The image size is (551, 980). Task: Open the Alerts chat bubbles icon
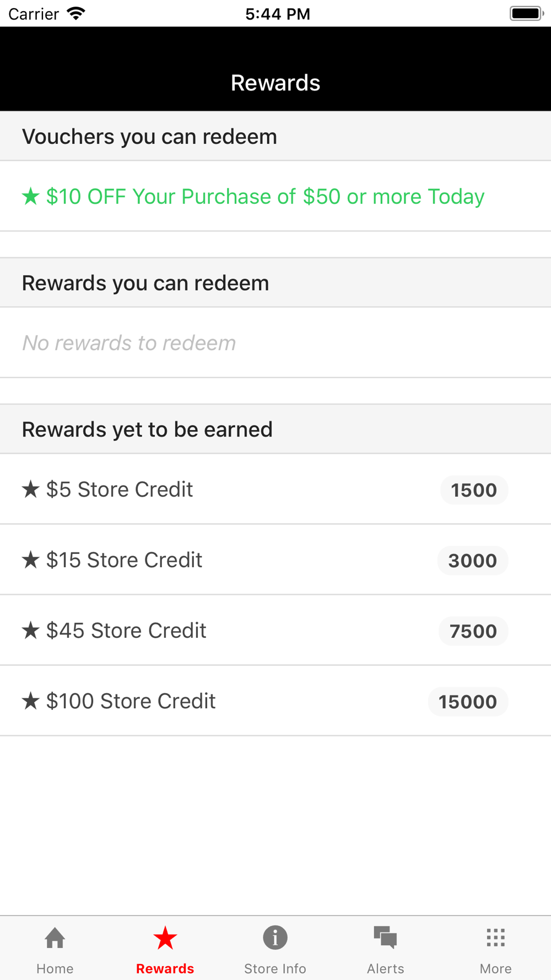(x=385, y=937)
